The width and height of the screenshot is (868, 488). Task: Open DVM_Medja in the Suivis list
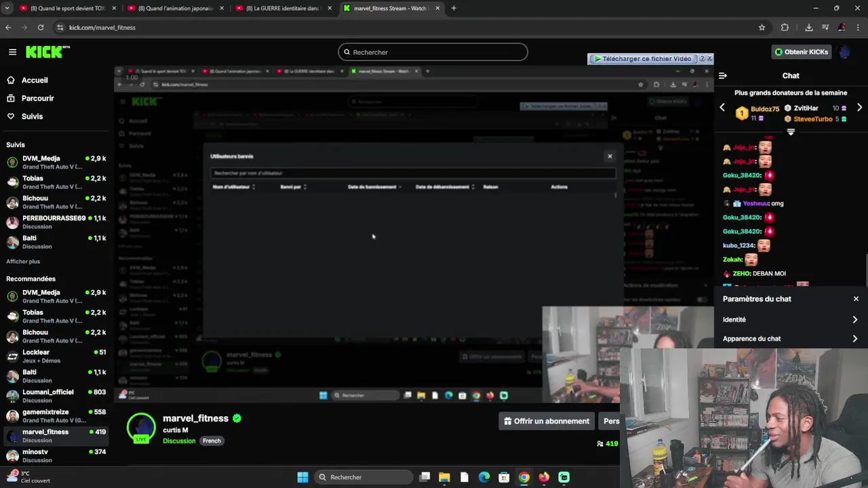(56, 162)
